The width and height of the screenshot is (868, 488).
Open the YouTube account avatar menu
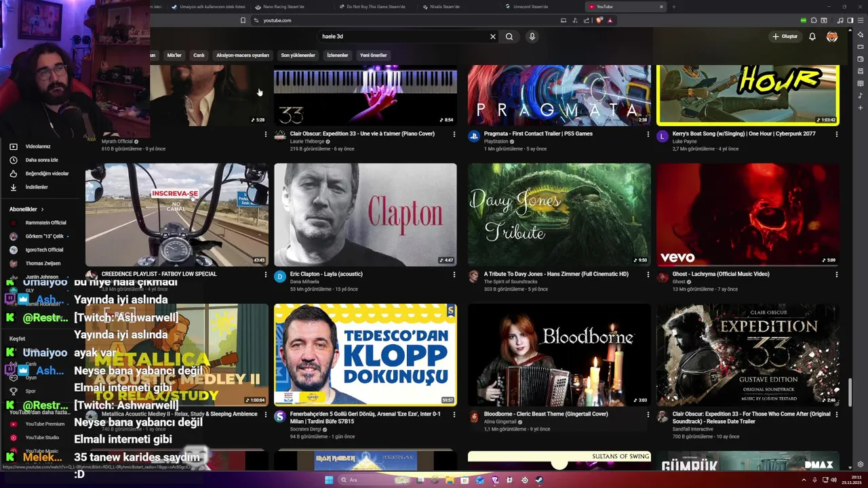tap(832, 37)
